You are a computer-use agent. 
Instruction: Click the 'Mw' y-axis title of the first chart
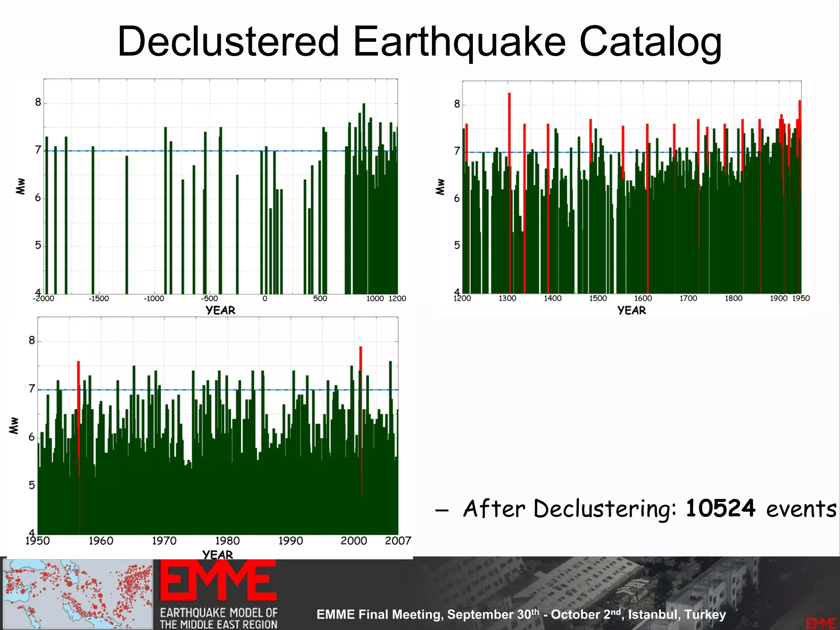pyautogui.click(x=20, y=186)
